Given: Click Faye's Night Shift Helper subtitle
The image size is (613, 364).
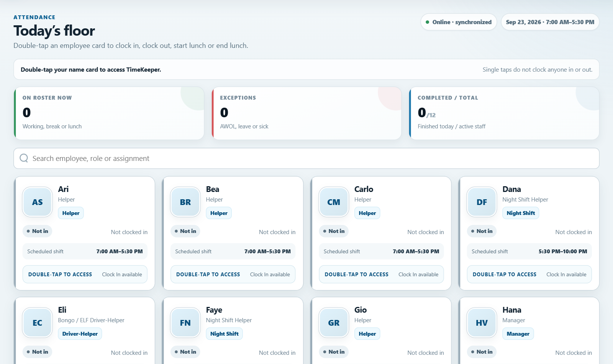Looking at the screenshot, I should tap(229, 320).
